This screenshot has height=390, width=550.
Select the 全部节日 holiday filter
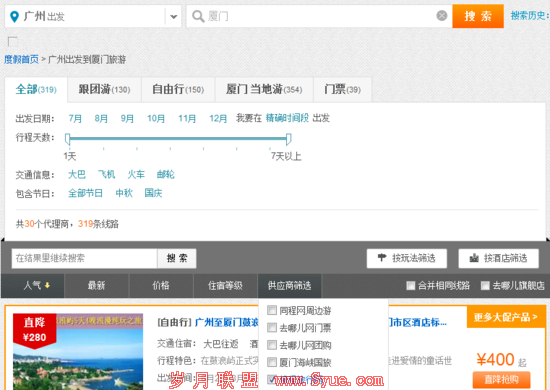(86, 193)
